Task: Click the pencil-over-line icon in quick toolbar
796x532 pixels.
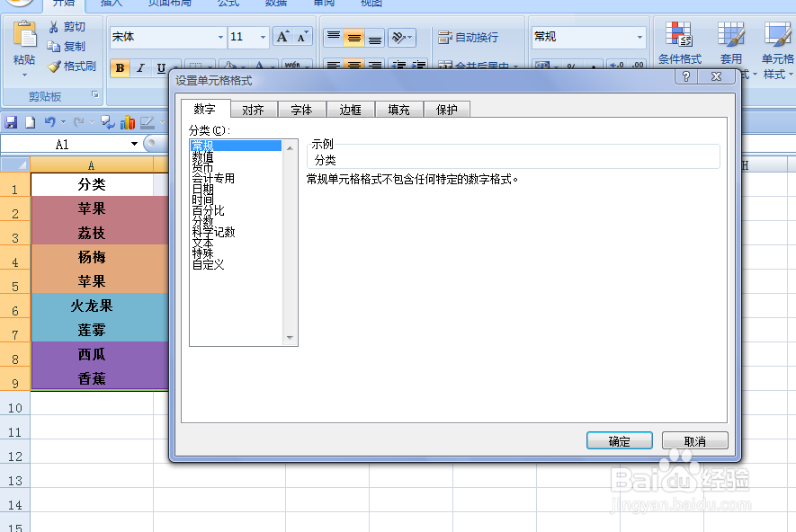Action: coord(148,122)
